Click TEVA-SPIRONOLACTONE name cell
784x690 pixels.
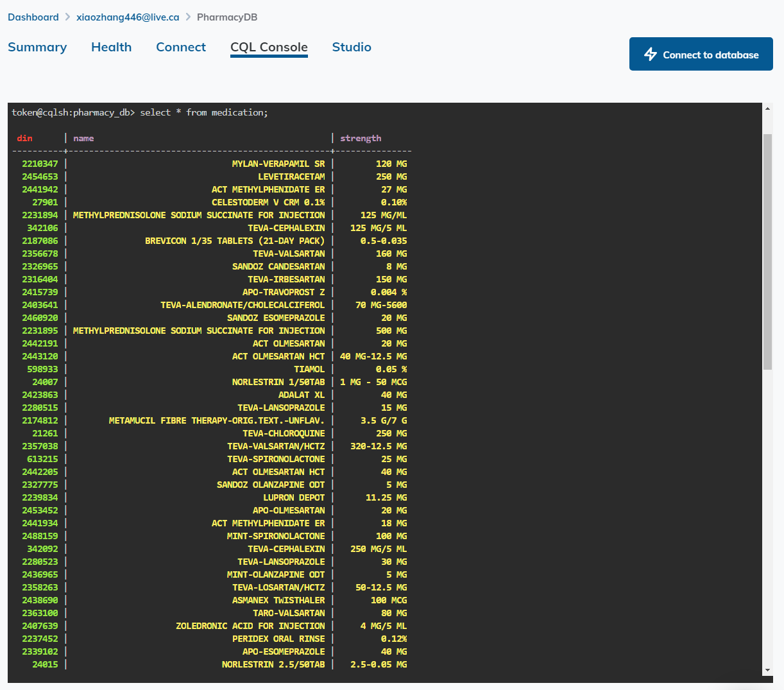click(276, 459)
